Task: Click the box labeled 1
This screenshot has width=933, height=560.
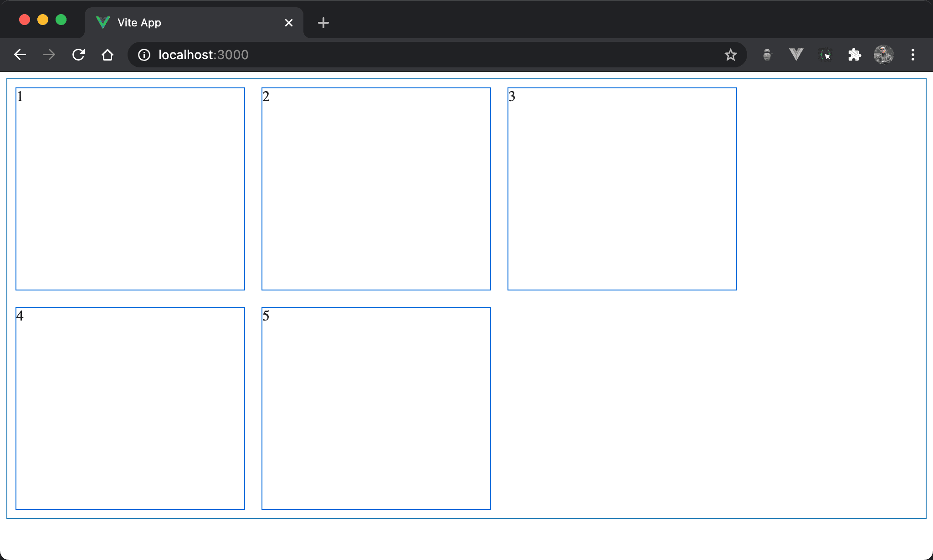Action: [x=130, y=189]
